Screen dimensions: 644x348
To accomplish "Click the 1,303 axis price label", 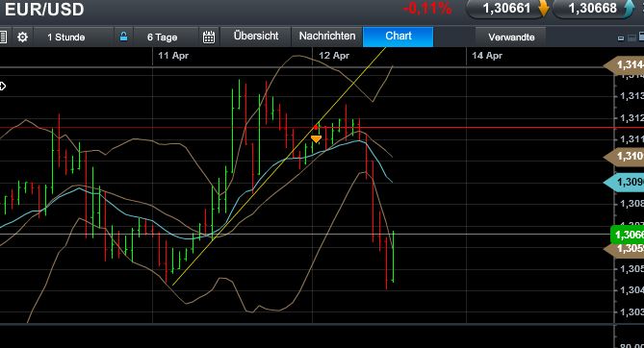I will click(x=631, y=312).
